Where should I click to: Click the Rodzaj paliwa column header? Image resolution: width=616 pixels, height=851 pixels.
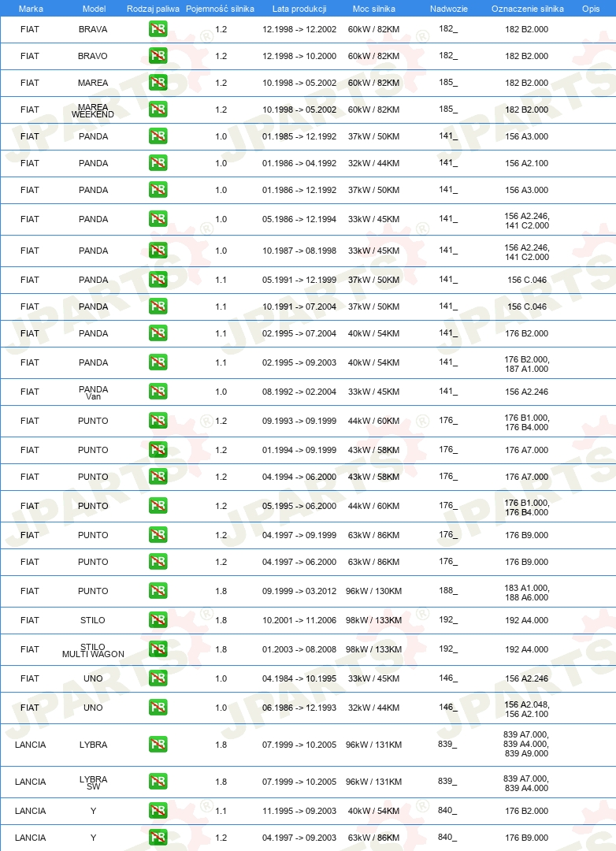tap(153, 9)
